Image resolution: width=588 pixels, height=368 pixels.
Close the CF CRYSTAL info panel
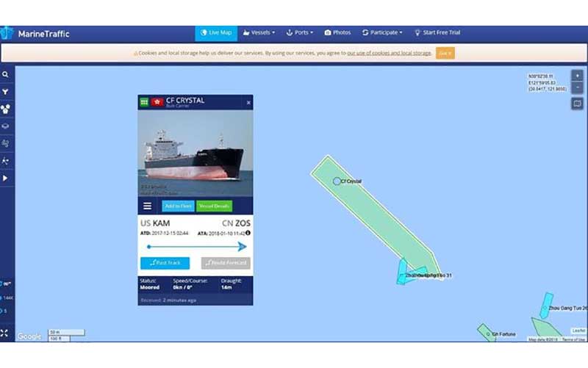pyautogui.click(x=248, y=102)
